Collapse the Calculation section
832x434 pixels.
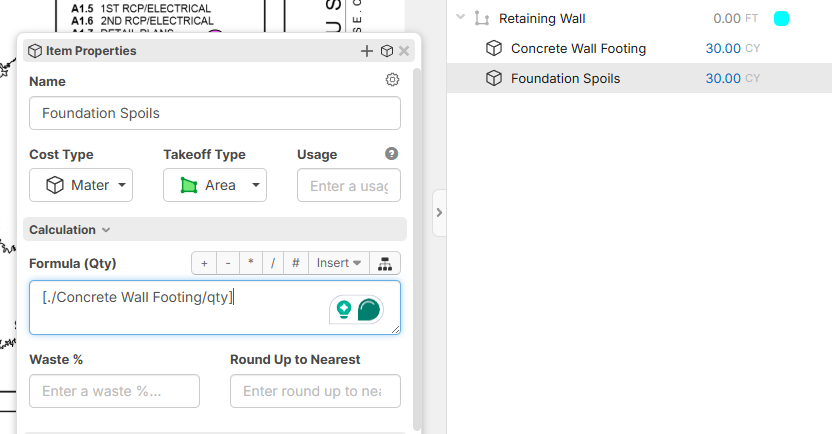215,230
